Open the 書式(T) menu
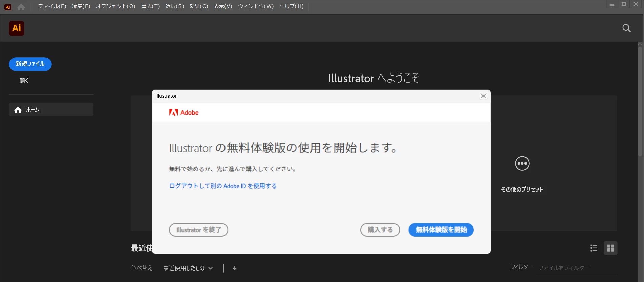The image size is (644, 282). (x=151, y=6)
